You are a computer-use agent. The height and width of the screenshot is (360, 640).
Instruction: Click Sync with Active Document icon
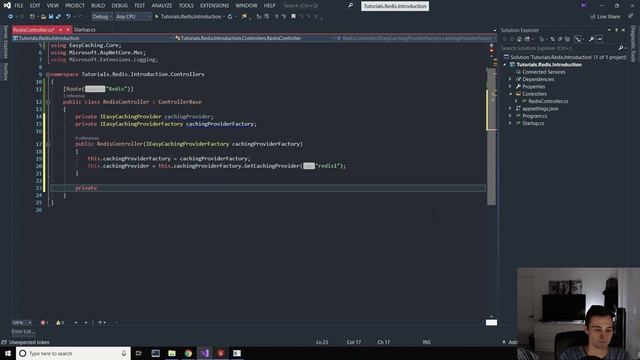click(x=552, y=39)
